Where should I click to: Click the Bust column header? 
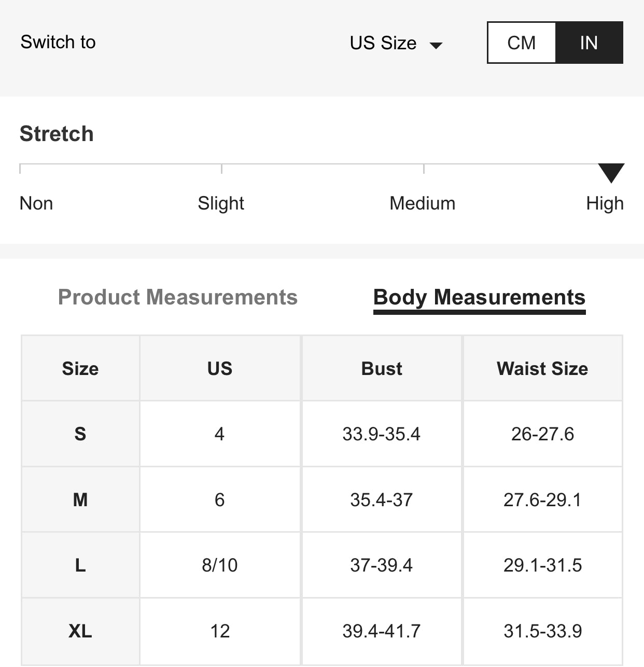382,369
